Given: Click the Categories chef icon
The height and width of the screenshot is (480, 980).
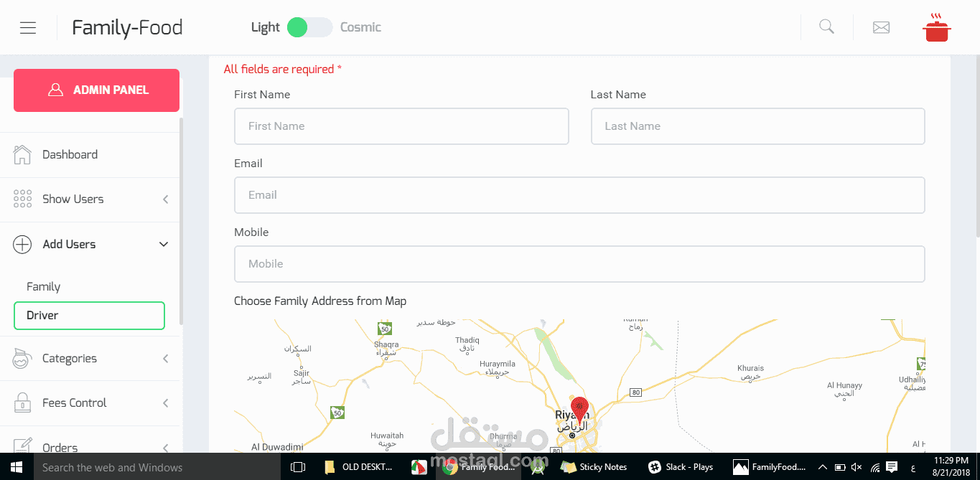Looking at the screenshot, I should point(22,358).
